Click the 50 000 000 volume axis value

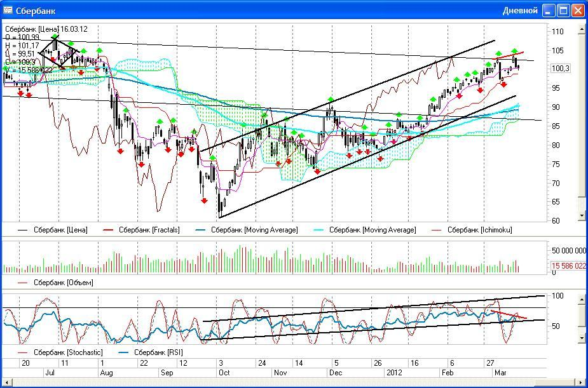(x=568, y=250)
